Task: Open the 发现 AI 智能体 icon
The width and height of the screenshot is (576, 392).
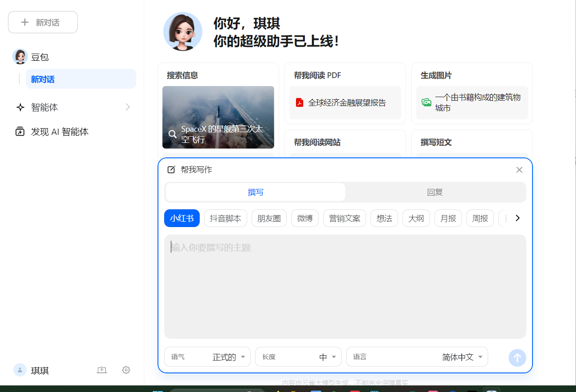Action: (x=20, y=131)
